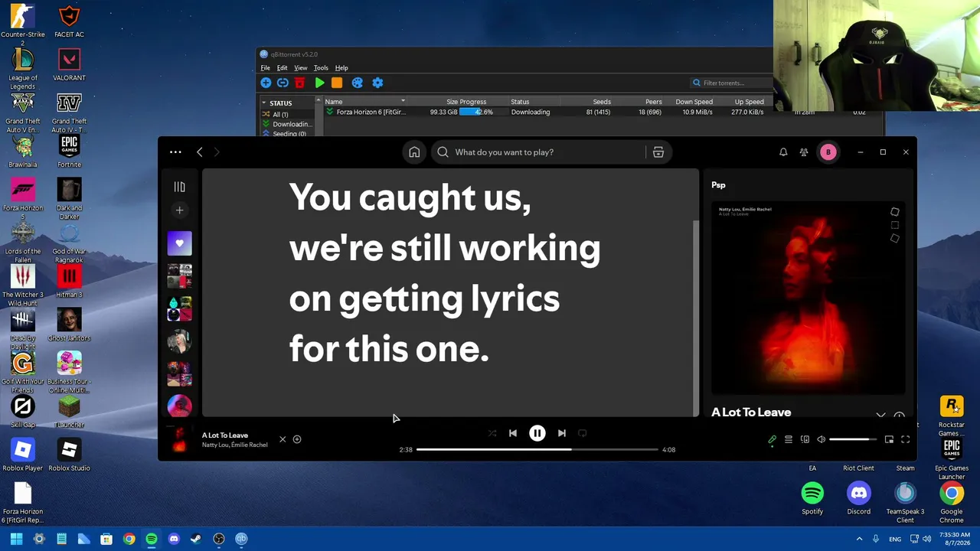Open the Spotify three-dot main menu
Image resolution: width=980 pixels, height=551 pixels.
[175, 152]
